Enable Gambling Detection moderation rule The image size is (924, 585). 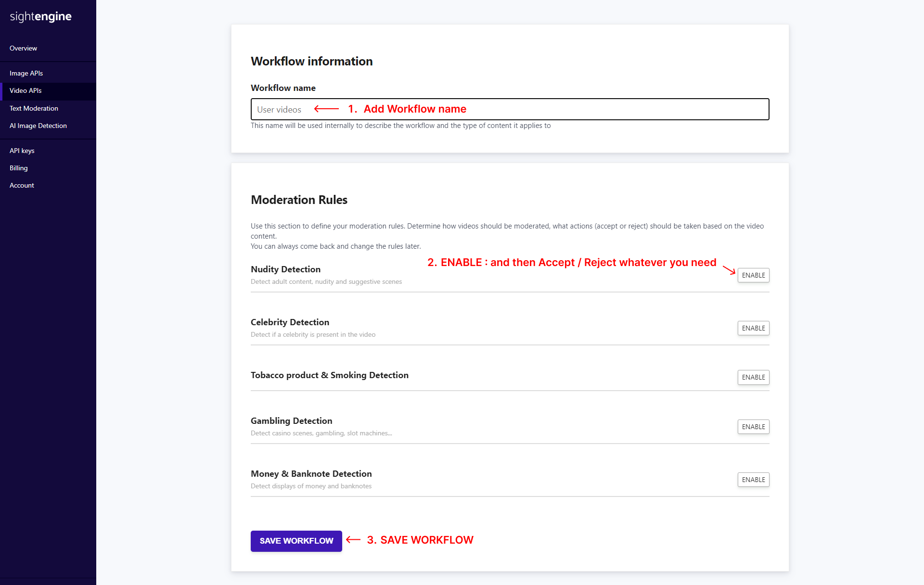[752, 426]
